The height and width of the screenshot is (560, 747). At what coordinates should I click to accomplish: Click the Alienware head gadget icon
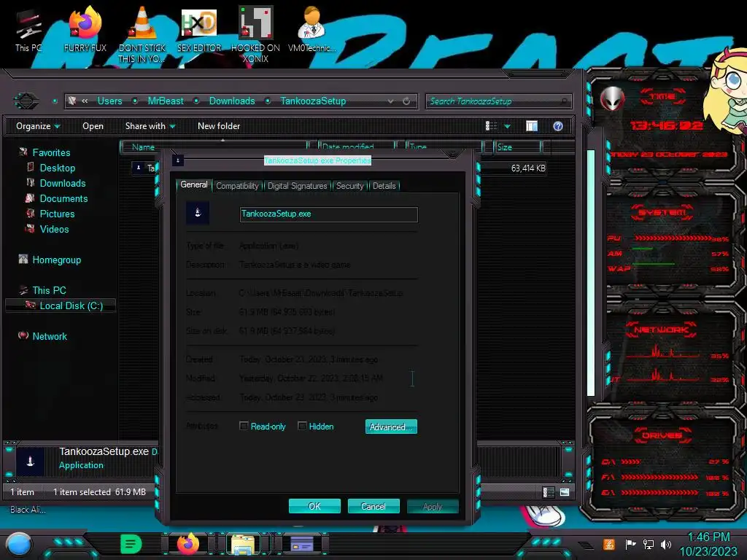[612, 99]
